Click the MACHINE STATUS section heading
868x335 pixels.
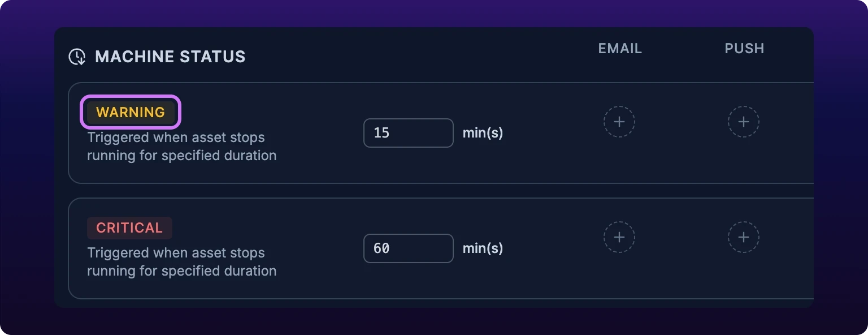(x=170, y=57)
